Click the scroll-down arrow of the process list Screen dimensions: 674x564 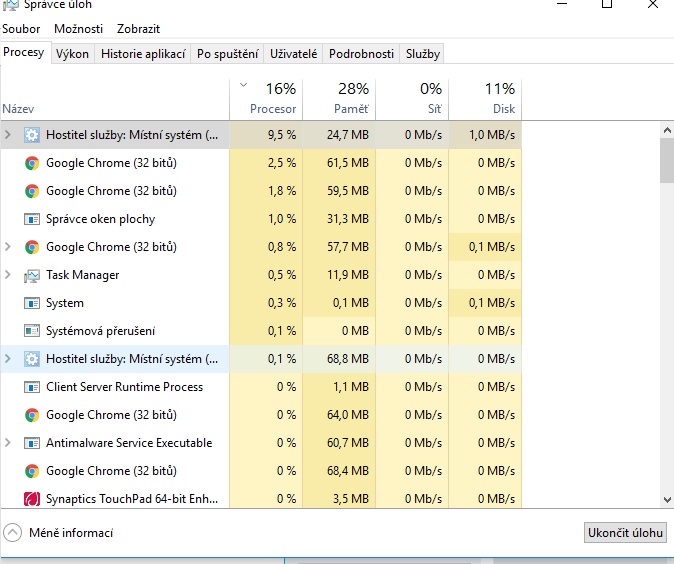(x=667, y=499)
